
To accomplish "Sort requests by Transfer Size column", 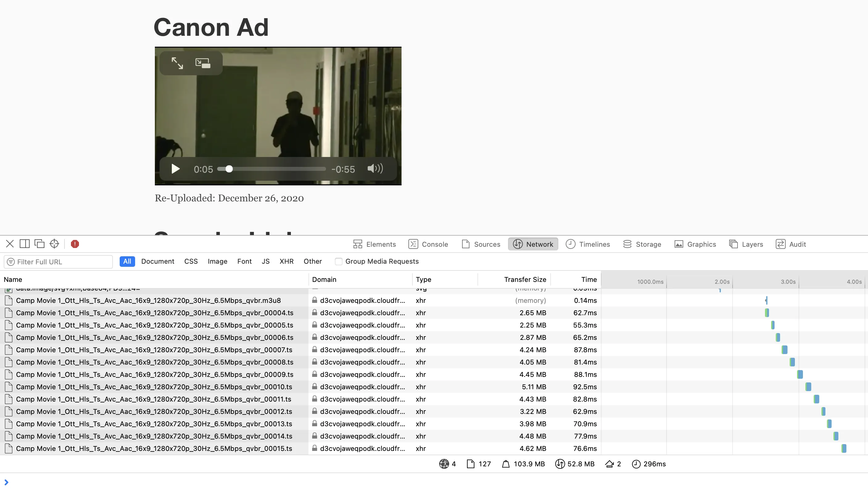I will click(x=525, y=279).
